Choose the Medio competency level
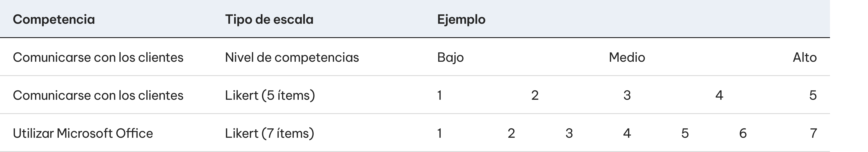This screenshot has width=868, height=152. coord(627,57)
